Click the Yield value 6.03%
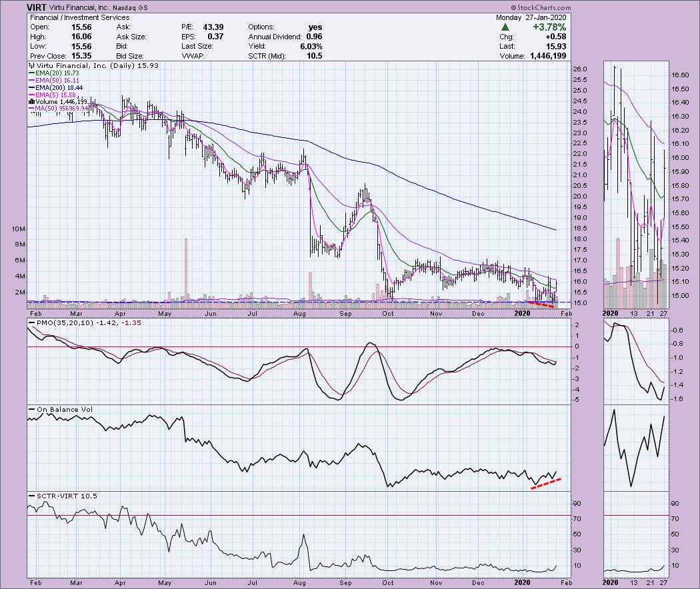The height and width of the screenshot is (589, 700). pyautogui.click(x=311, y=47)
